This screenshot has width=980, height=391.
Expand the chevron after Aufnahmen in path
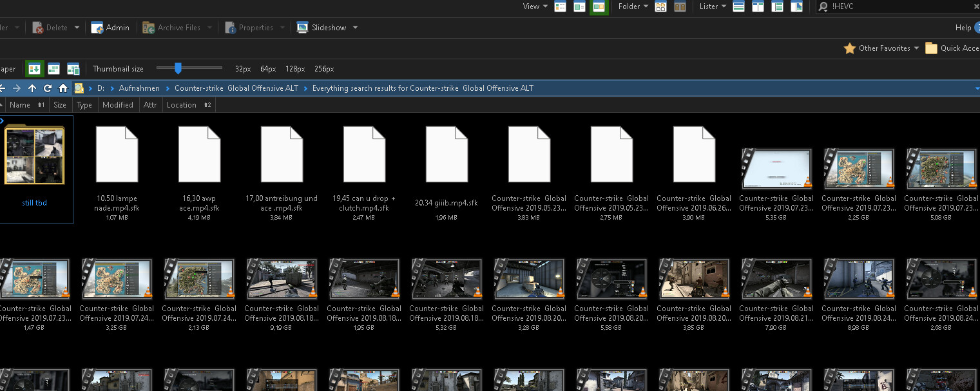coord(168,88)
